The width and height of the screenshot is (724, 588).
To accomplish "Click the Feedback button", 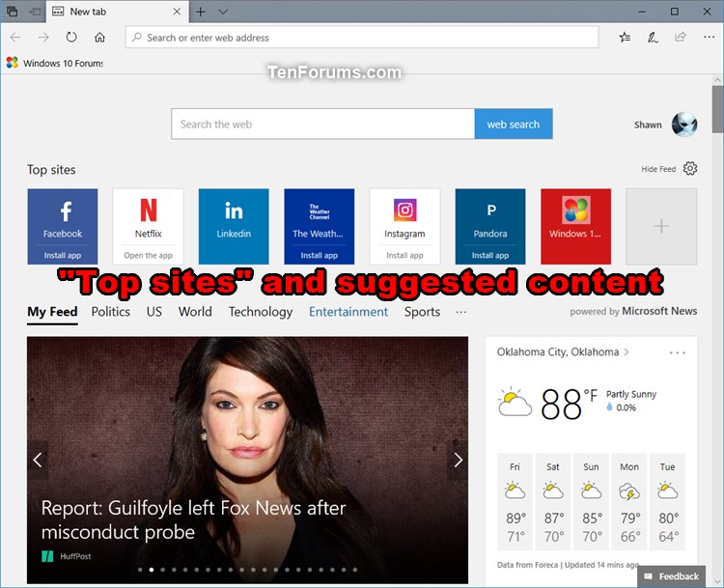I will tap(672, 576).
